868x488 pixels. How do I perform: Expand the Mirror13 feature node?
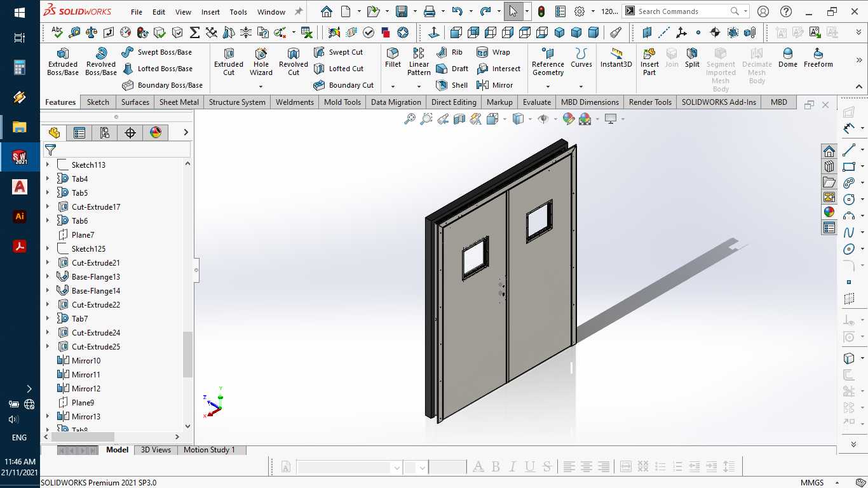click(48, 416)
